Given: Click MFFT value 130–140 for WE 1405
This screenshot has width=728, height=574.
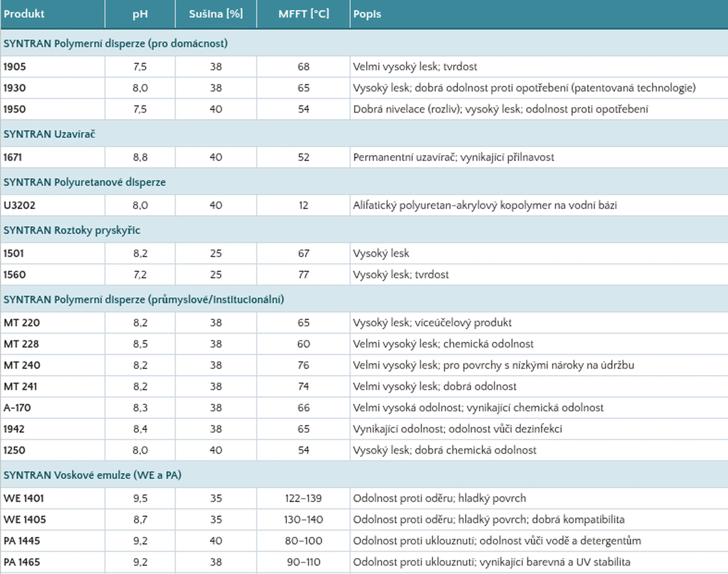Looking at the screenshot, I should tap(303, 519).
